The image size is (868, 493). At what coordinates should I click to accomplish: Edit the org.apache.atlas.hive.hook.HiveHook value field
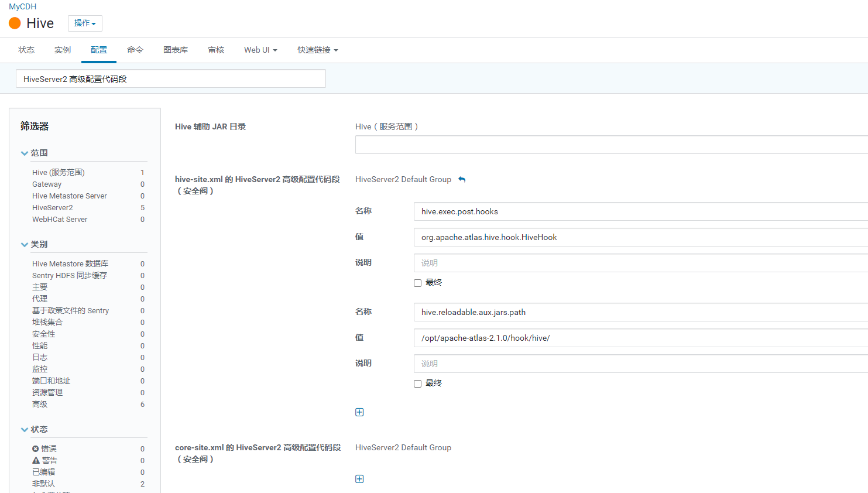pos(641,237)
